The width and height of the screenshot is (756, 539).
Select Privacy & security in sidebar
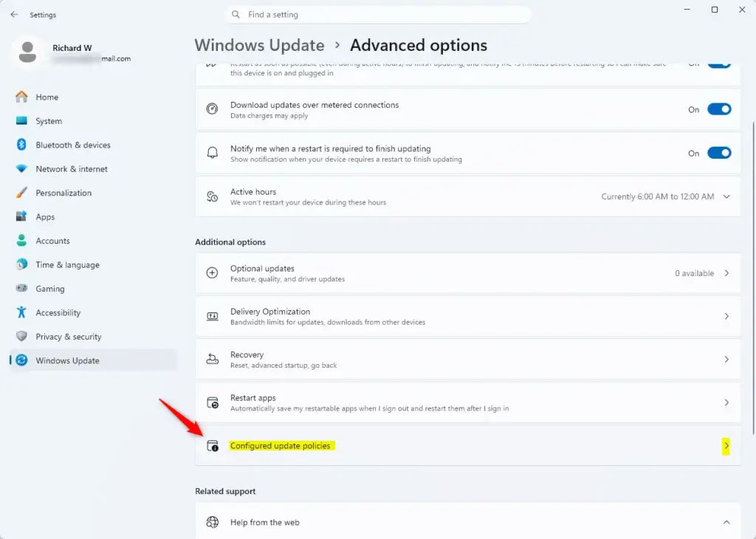click(x=94, y=337)
